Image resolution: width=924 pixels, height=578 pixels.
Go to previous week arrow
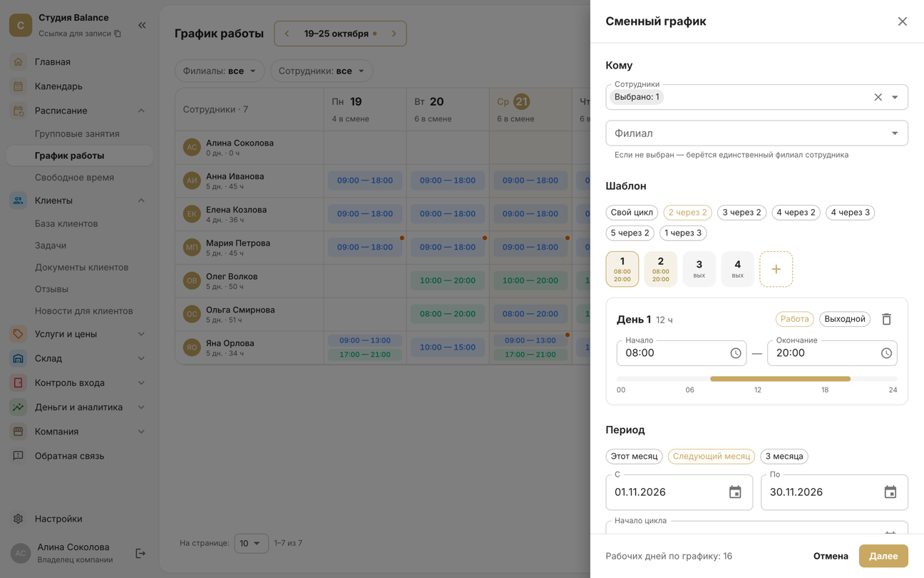click(x=287, y=34)
